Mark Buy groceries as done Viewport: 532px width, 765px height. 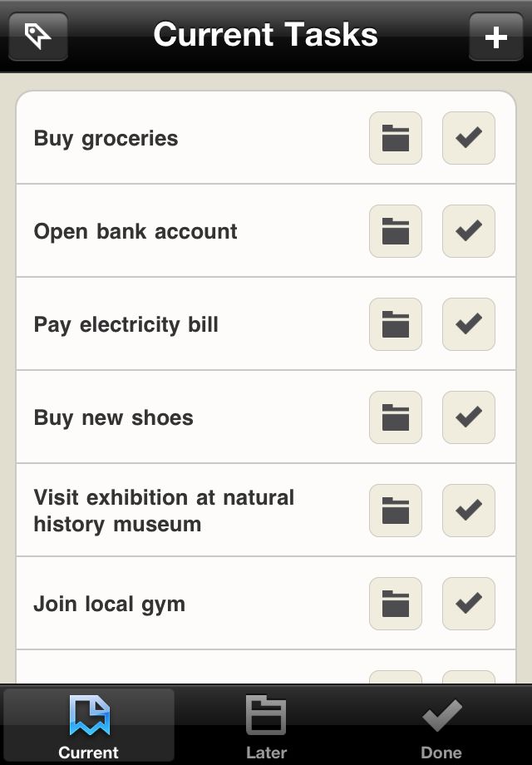point(469,138)
